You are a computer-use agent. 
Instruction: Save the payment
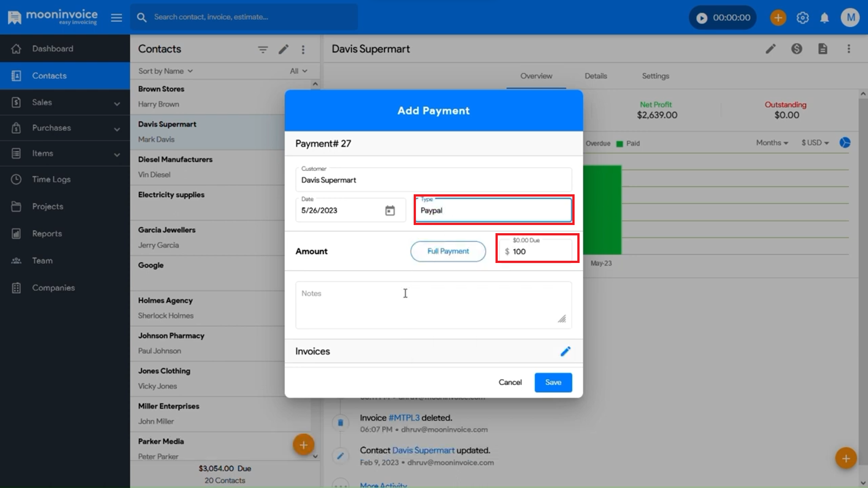pyautogui.click(x=553, y=382)
